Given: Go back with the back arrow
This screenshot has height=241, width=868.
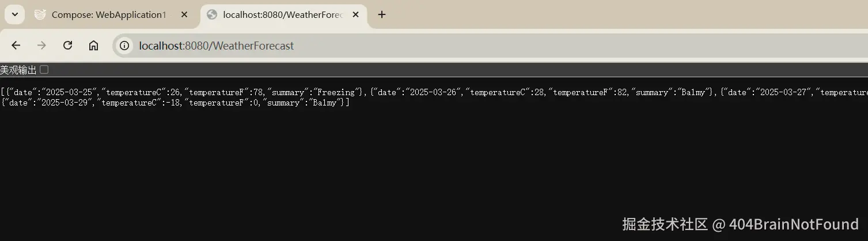Looking at the screenshot, I should pyautogui.click(x=16, y=46).
